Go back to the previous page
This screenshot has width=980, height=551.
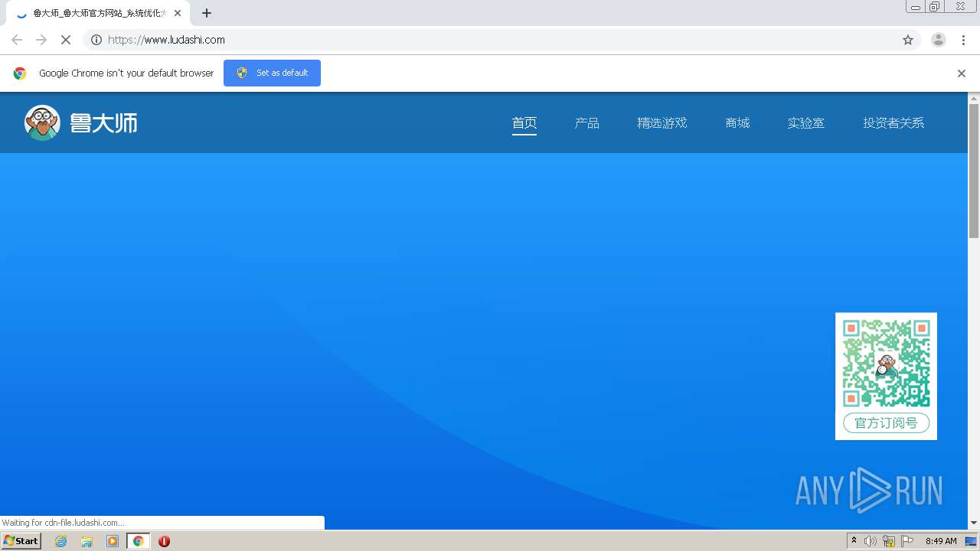pyautogui.click(x=17, y=40)
